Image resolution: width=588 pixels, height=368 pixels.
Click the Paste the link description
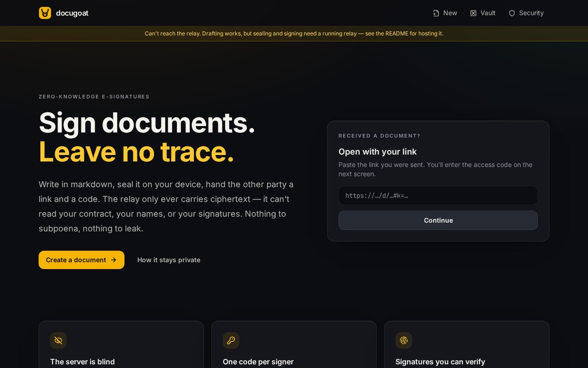pyautogui.click(x=435, y=169)
